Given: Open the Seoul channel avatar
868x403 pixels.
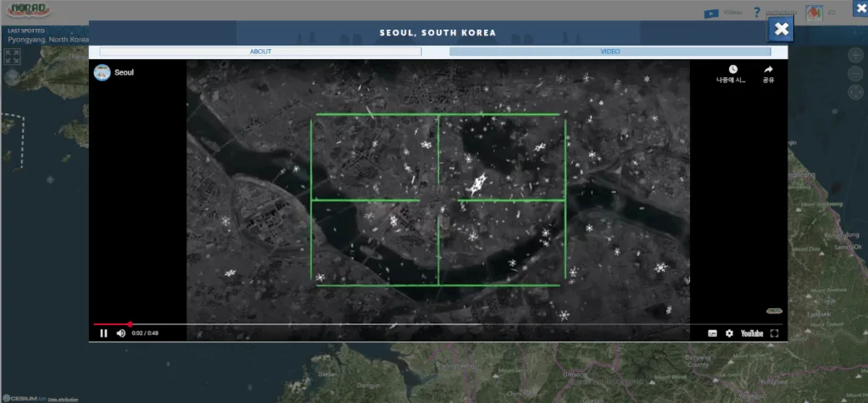Looking at the screenshot, I should [102, 72].
